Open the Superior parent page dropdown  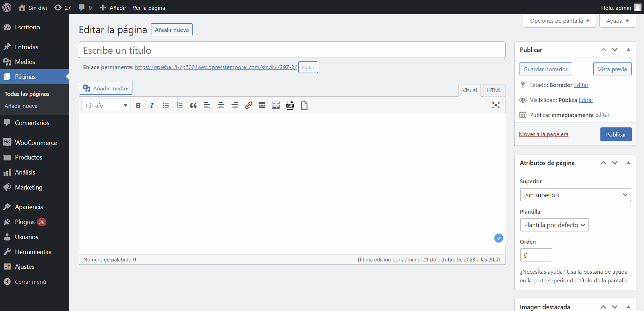click(x=575, y=195)
